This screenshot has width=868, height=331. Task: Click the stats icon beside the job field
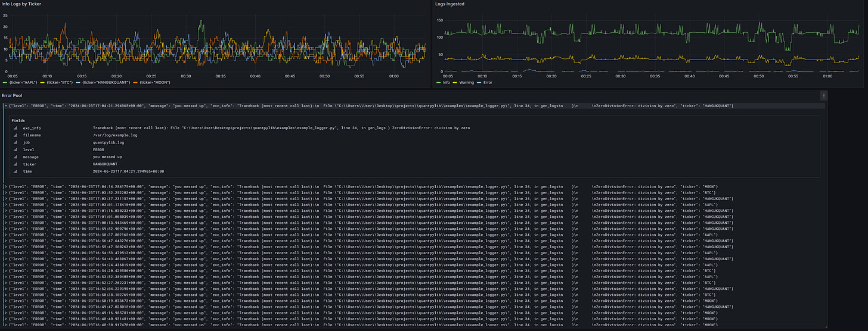[x=14, y=142]
